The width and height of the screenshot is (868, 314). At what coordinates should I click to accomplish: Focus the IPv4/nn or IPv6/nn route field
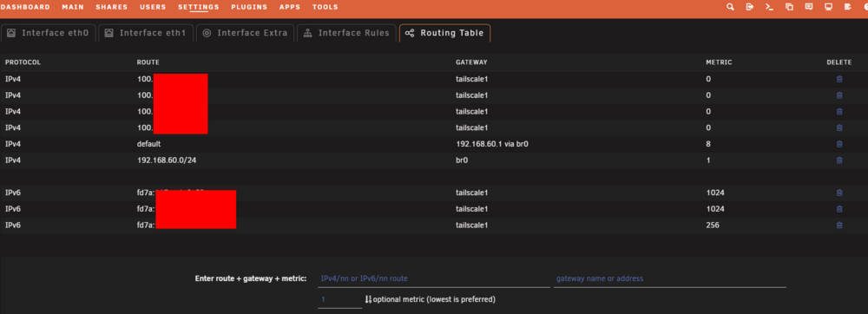[434, 278]
